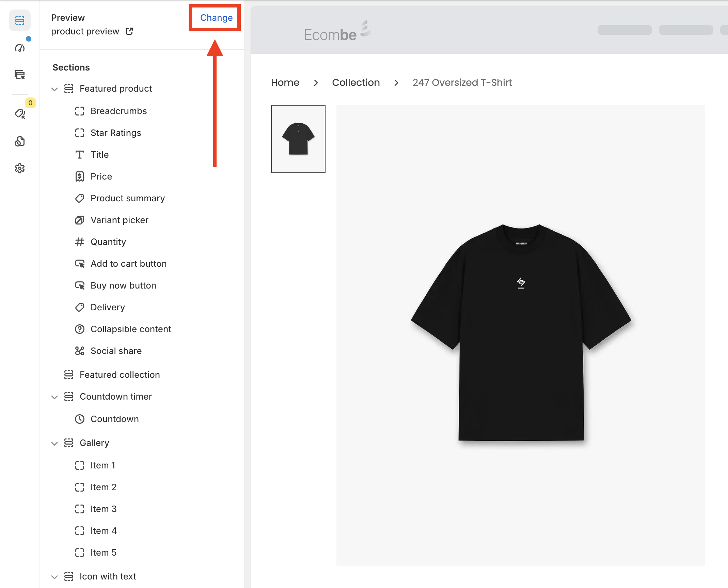Collapse the Countdown timer section

(x=54, y=397)
